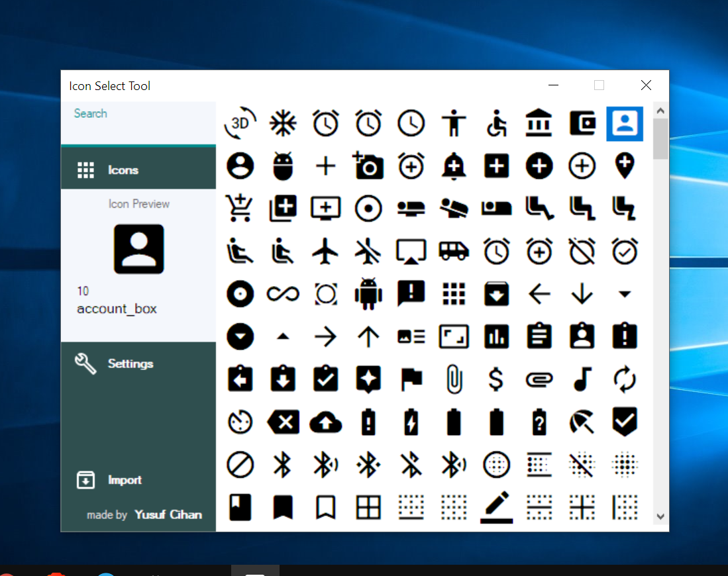
Task: Select the add shopping cart icon
Action: point(240,209)
